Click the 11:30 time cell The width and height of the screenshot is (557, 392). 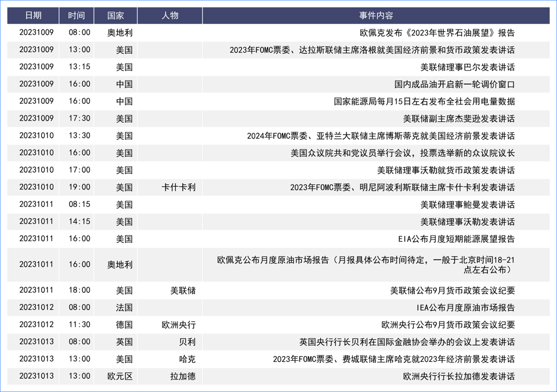coord(79,325)
